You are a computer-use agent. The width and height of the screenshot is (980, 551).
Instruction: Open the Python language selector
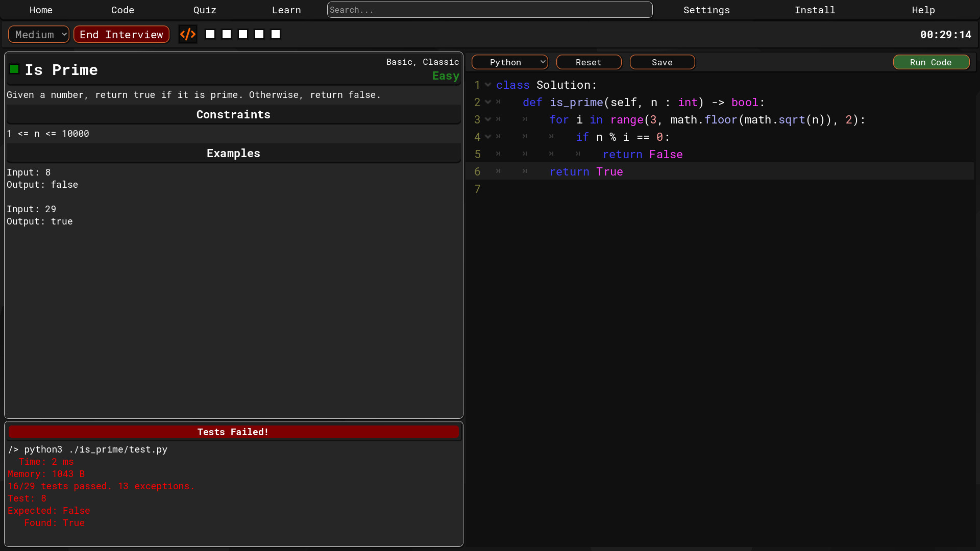point(509,62)
